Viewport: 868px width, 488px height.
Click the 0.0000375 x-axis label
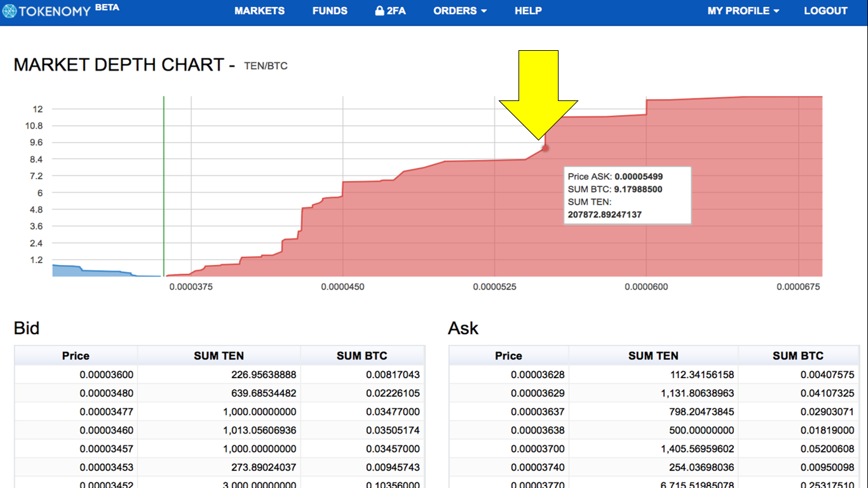tap(191, 287)
